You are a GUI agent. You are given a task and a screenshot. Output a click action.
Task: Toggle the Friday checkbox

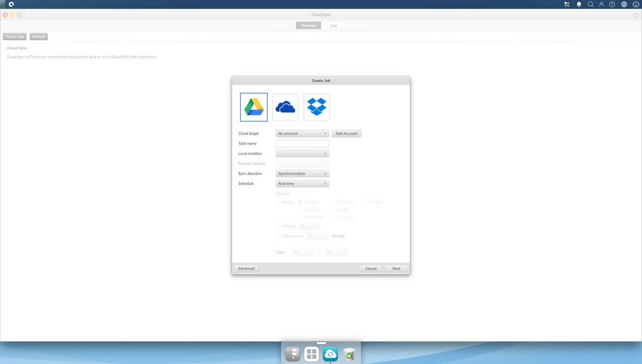334,210
